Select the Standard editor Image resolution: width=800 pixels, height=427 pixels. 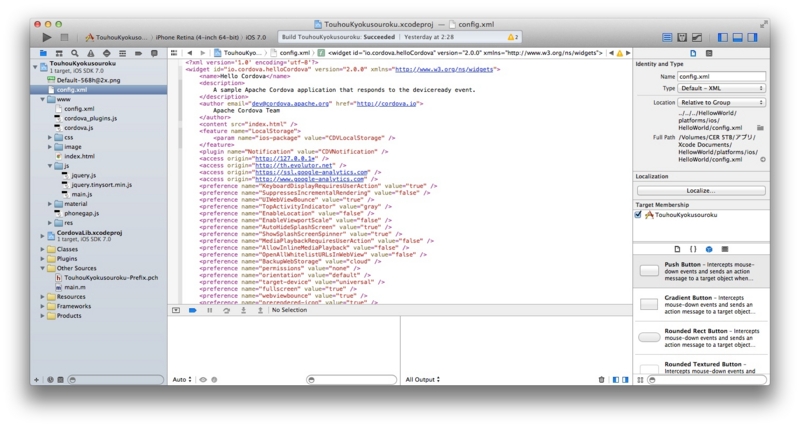coord(667,37)
